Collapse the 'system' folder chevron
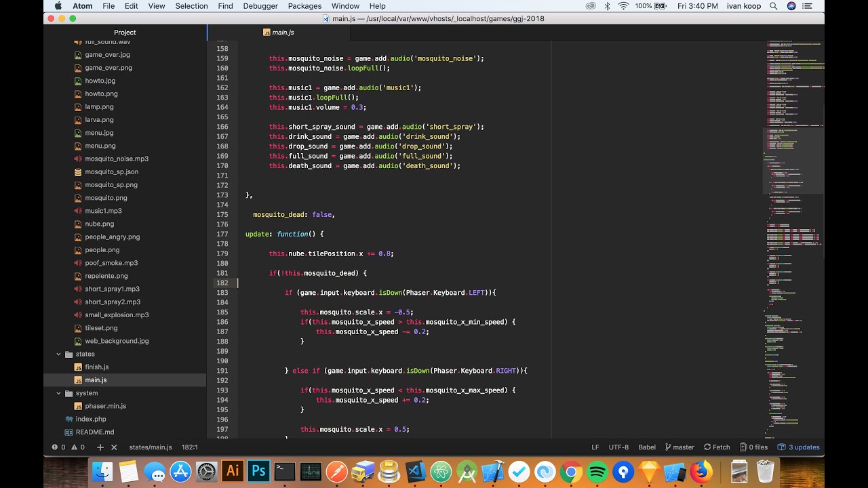 tap(59, 393)
